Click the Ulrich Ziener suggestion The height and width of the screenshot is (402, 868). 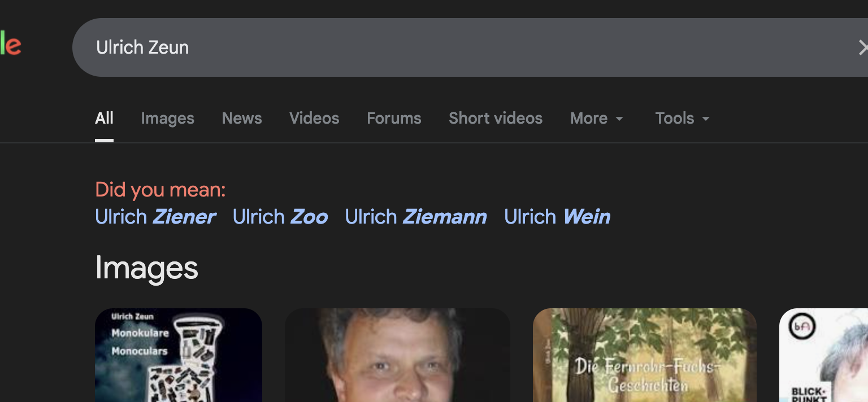pos(155,217)
